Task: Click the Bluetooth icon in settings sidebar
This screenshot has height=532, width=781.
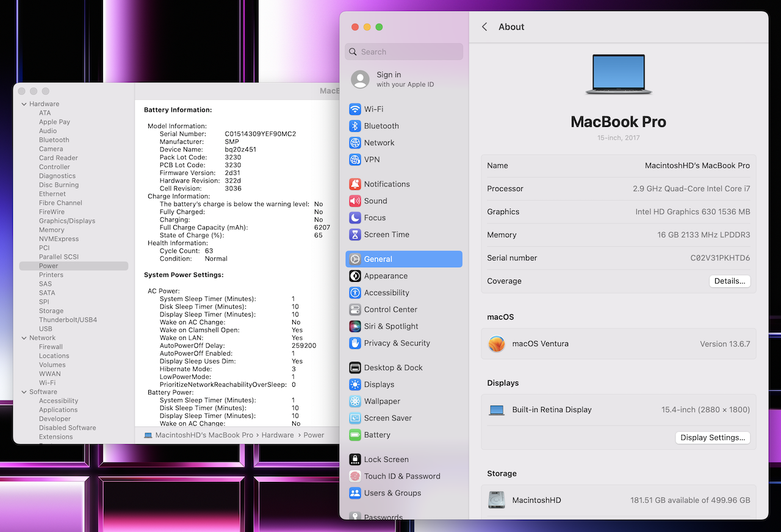Action: tap(355, 126)
